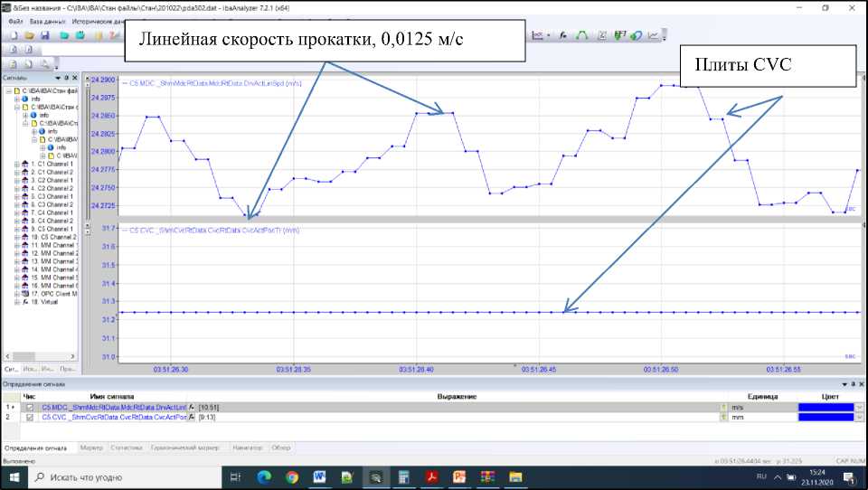This screenshot has width=868, height=490.
Task: Click the Open file folder icon
Action: (x=29, y=35)
